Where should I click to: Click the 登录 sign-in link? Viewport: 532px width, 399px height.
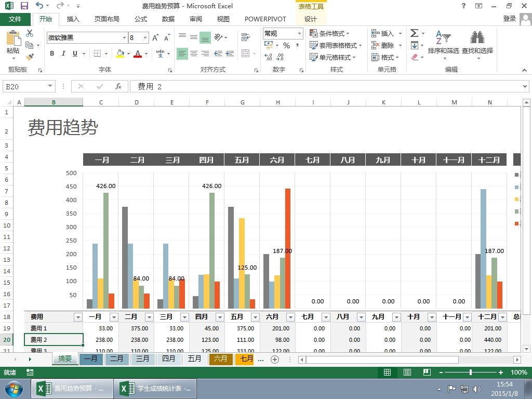[x=509, y=19]
